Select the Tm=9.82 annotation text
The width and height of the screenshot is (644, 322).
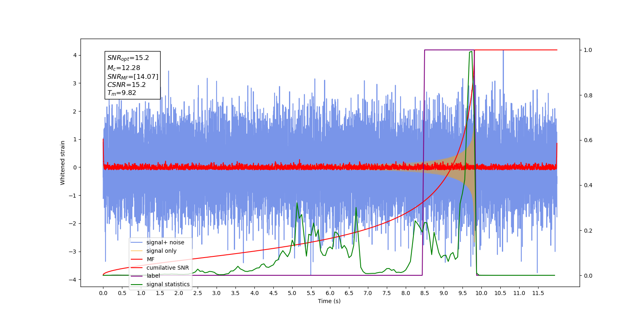tap(122, 93)
